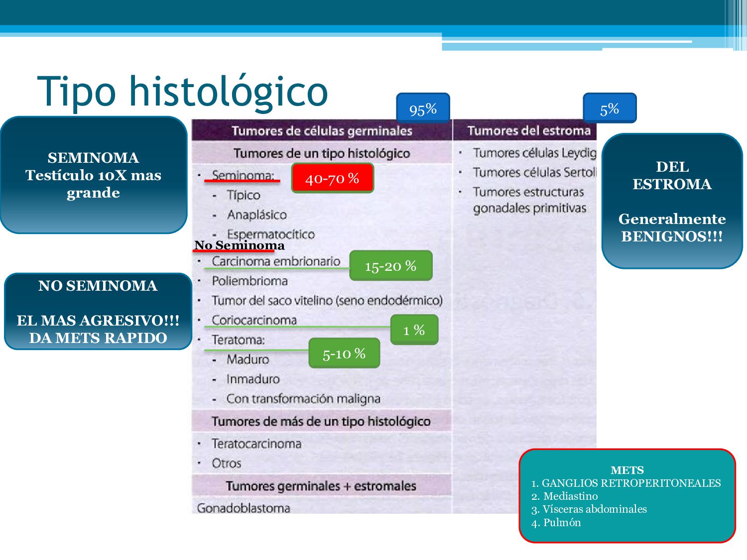Select the blue 95% label box
This screenshot has height=560, width=747.
[423, 108]
